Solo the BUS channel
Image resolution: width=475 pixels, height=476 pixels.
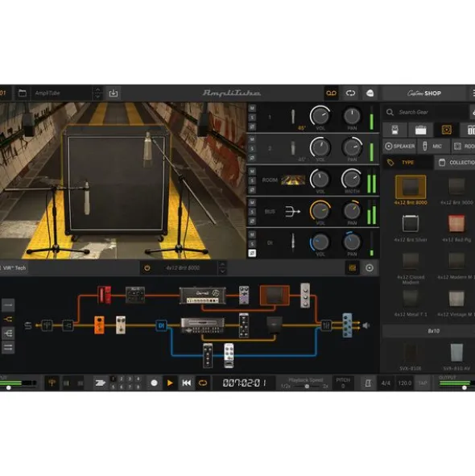(x=252, y=212)
